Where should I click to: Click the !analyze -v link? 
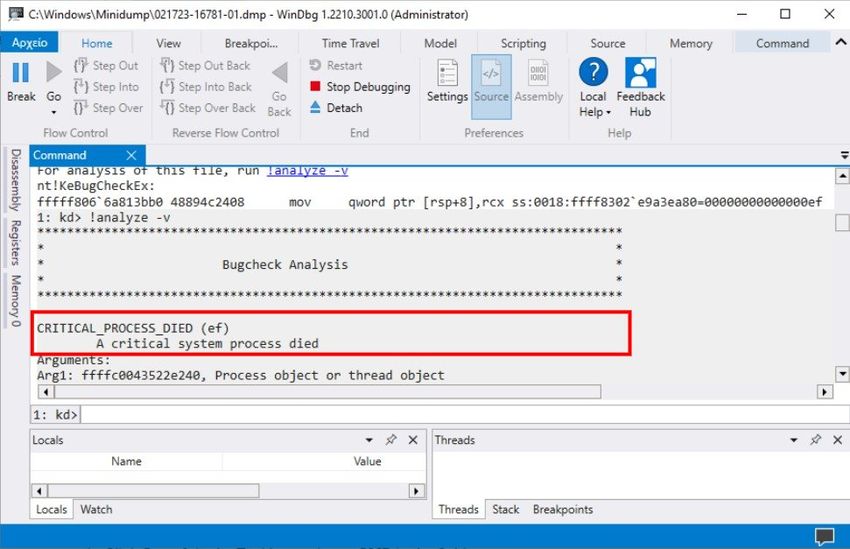[x=307, y=171]
